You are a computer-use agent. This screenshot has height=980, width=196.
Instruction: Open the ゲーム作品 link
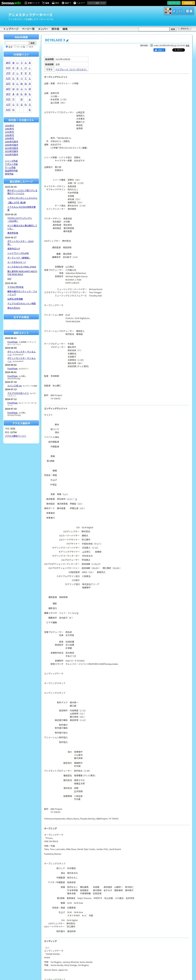click(x=10, y=167)
